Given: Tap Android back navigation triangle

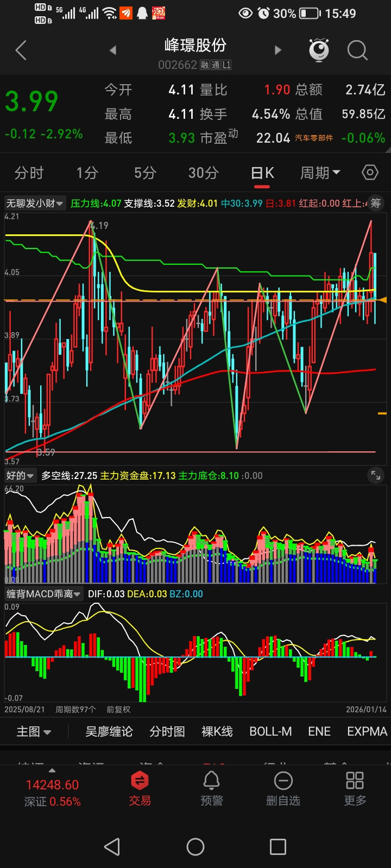Looking at the screenshot, I should tap(112, 846).
